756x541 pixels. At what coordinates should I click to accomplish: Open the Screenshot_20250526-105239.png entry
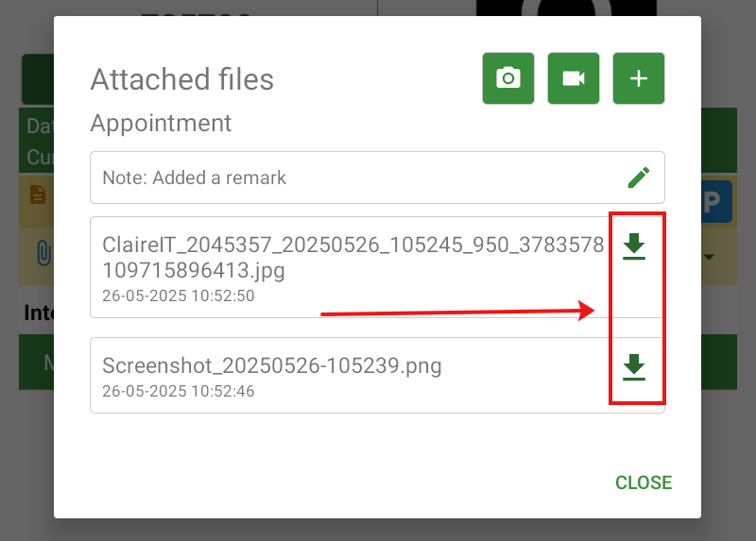(352, 375)
